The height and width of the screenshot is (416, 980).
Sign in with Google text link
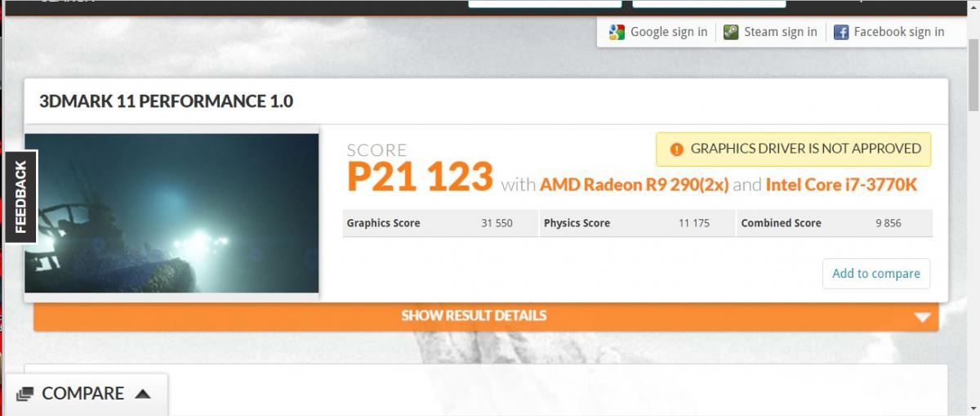click(x=669, y=32)
